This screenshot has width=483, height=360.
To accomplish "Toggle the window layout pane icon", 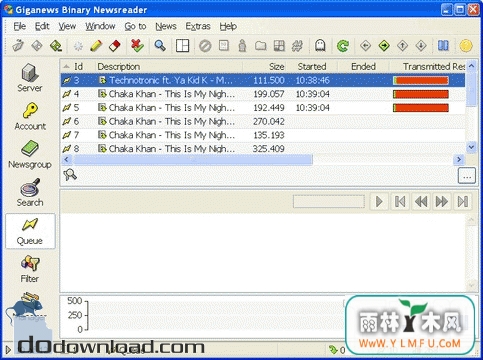I will [x=182, y=46].
